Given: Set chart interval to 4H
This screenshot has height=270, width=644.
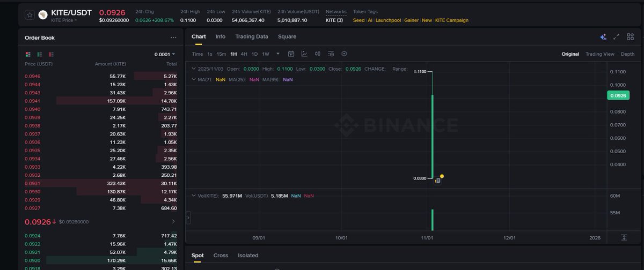Looking at the screenshot, I should (x=244, y=54).
